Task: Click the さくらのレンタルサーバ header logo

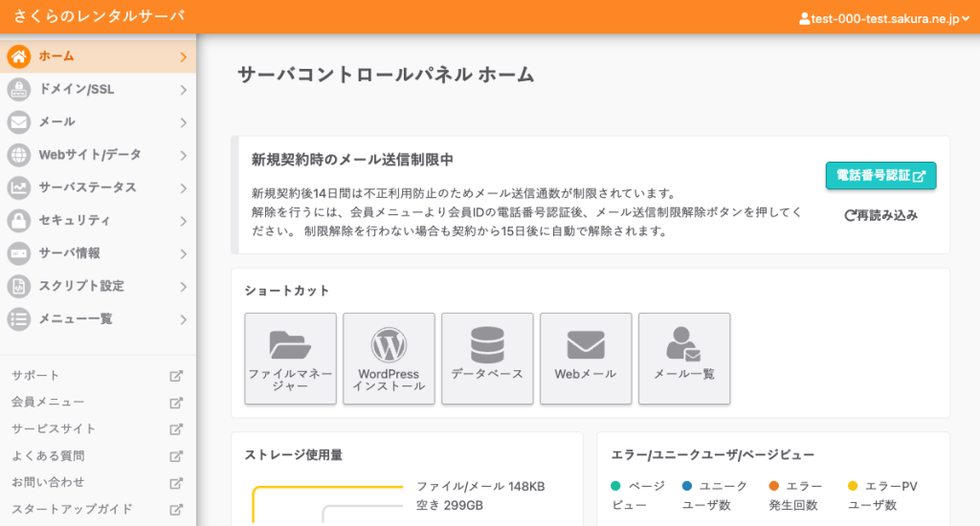Action: (99, 16)
